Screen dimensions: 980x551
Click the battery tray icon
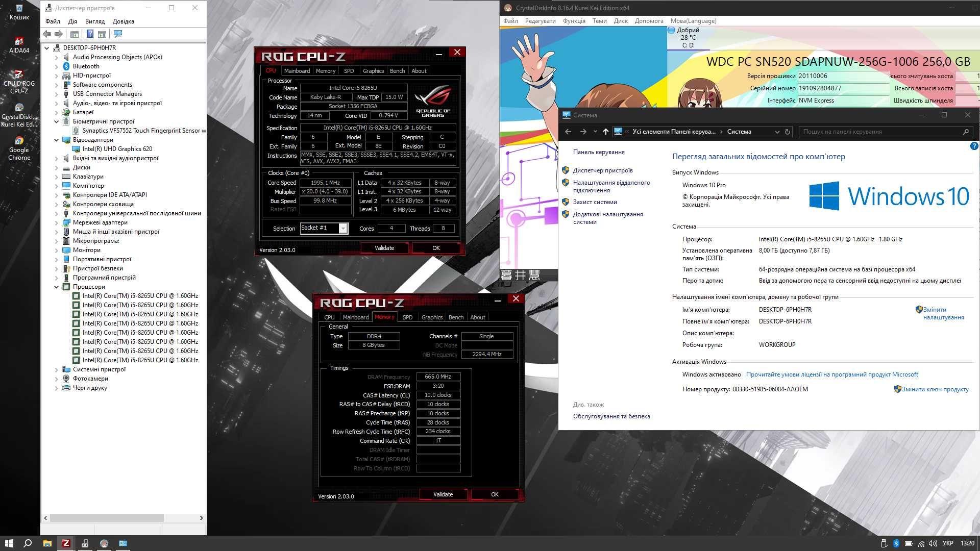click(909, 543)
